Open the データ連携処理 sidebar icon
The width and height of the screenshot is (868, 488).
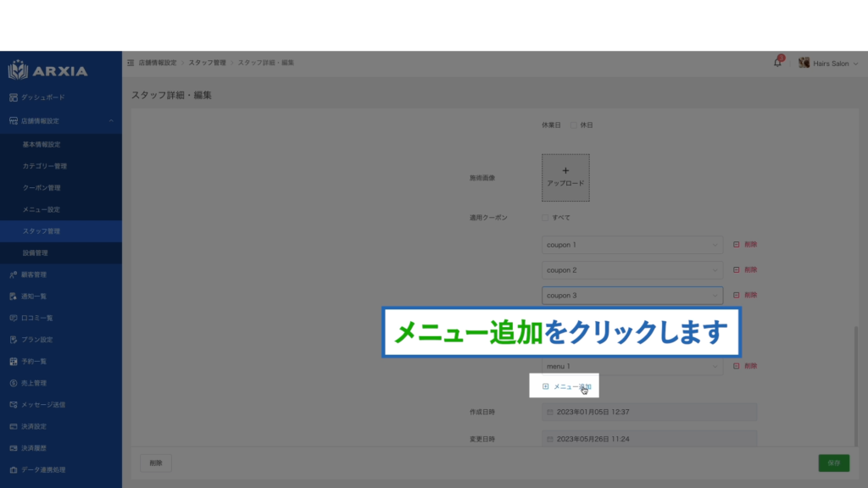point(14,469)
